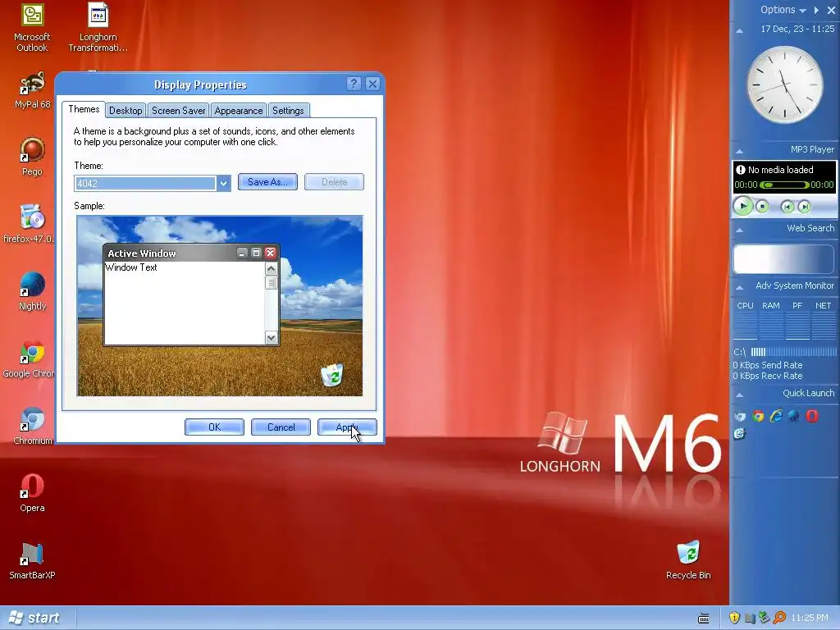The image size is (840, 630).
Task: Open the sidebar Options menu
Action: 783,10
